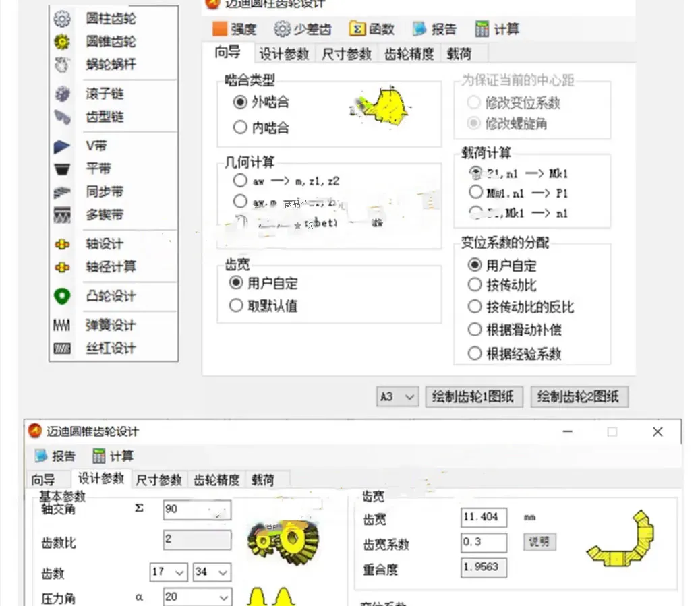Switch to 向导 tab in cylindrical gear window

pos(228,53)
